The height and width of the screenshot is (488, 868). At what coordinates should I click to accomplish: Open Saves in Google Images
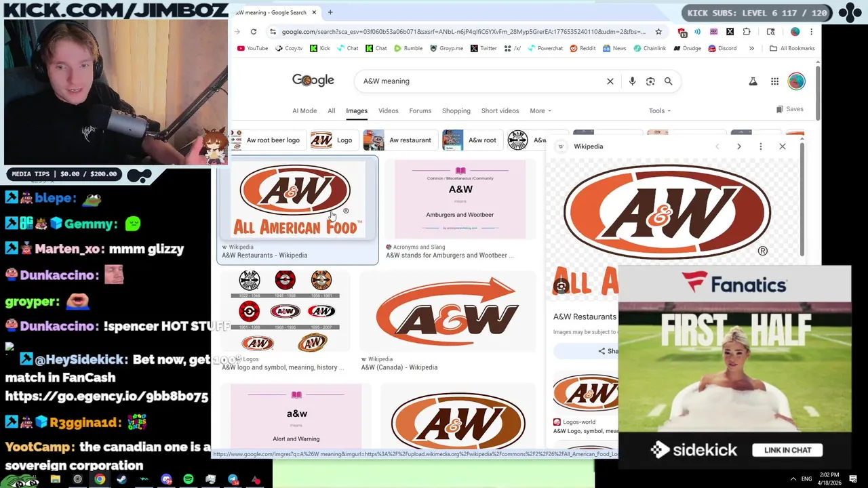pos(790,109)
